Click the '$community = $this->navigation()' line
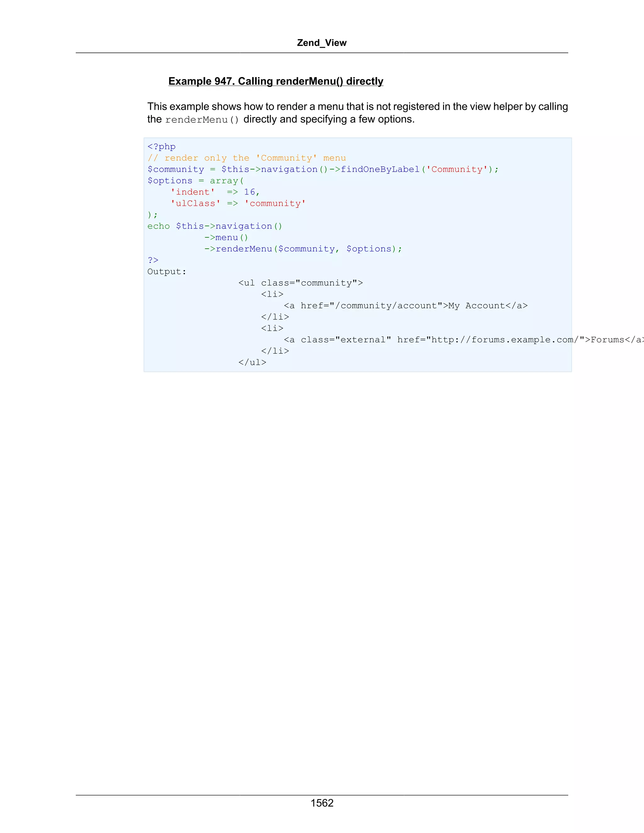This screenshot has width=644, height=833. pyautogui.click(x=323, y=169)
